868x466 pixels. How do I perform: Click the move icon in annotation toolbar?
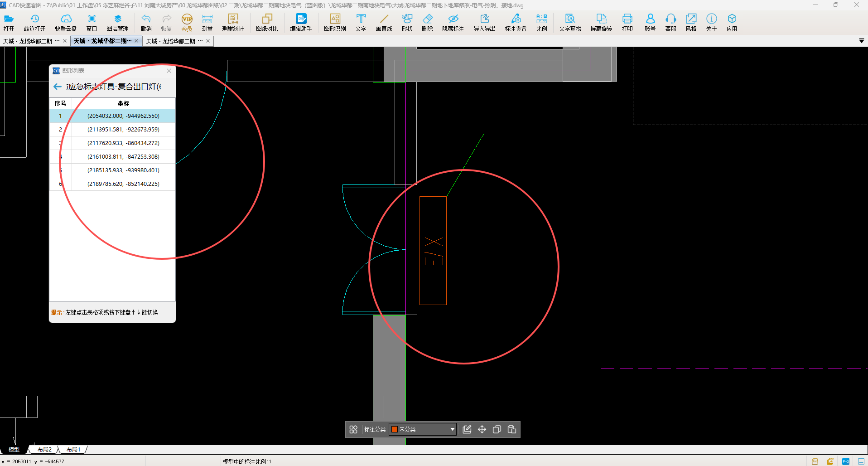(482, 429)
